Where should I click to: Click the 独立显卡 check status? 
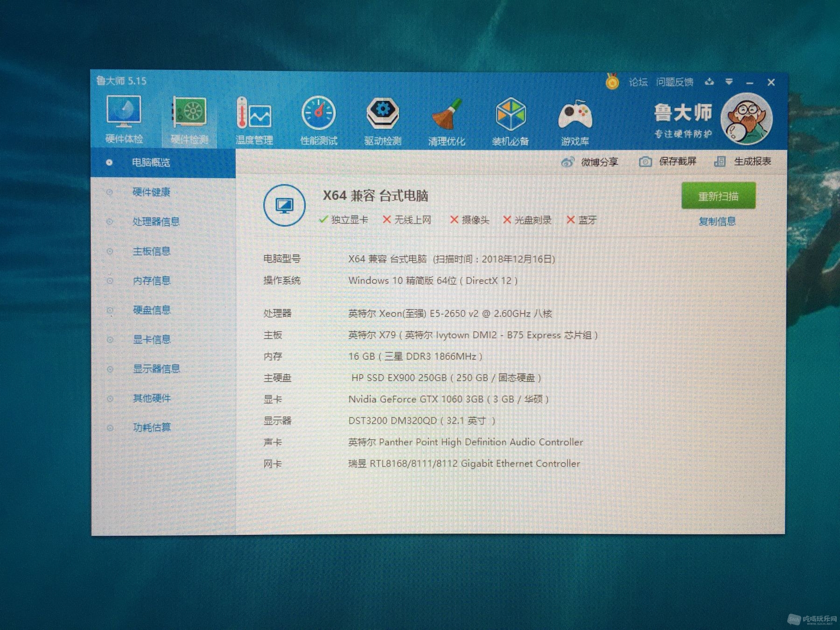click(343, 220)
